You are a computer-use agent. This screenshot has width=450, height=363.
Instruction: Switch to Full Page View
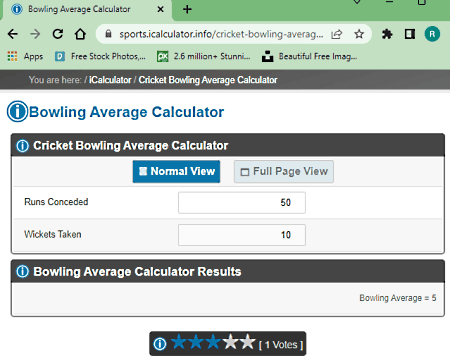coord(284,171)
